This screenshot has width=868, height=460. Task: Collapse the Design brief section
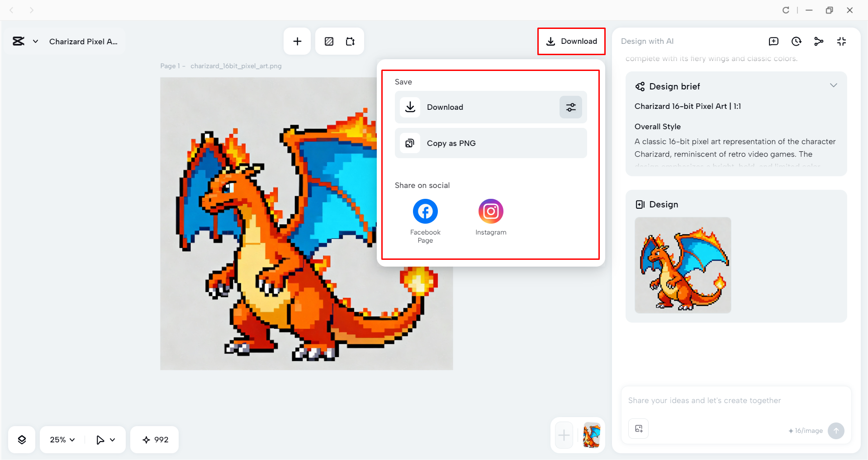pos(834,85)
